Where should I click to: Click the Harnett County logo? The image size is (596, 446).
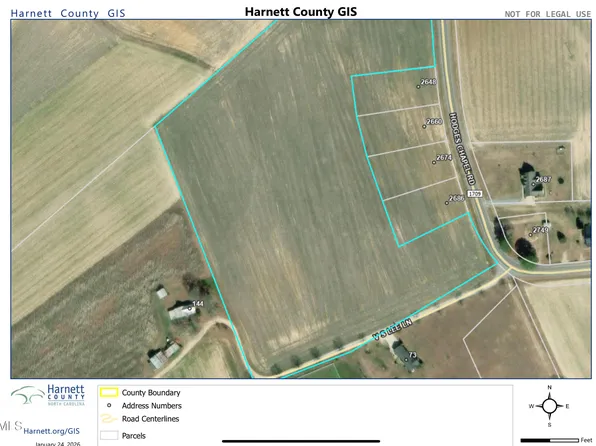pyautogui.click(x=48, y=395)
